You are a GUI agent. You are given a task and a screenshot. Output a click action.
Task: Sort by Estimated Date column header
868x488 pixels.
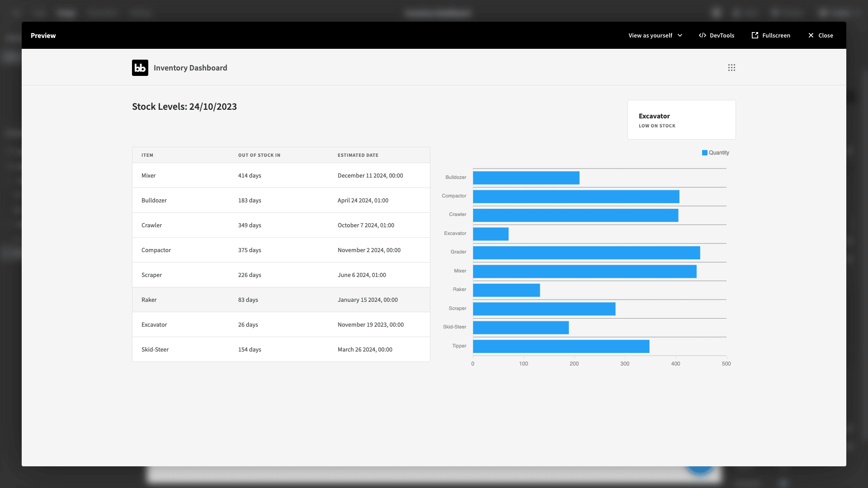[x=358, y=155]
